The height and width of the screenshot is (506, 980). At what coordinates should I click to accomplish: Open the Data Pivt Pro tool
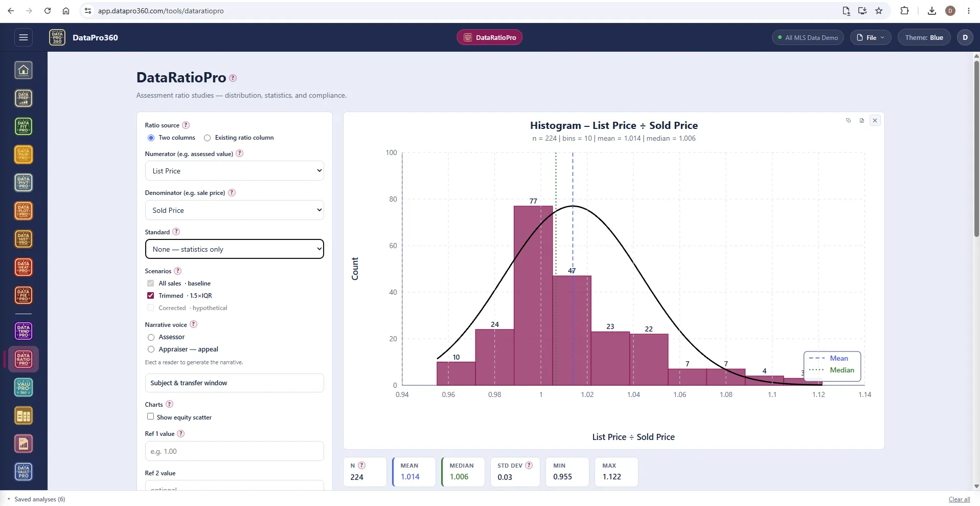pos(24,183)
